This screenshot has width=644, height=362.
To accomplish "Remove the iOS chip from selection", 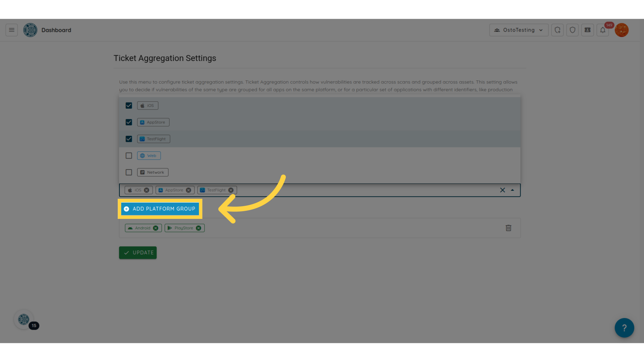I will (147, 190).
